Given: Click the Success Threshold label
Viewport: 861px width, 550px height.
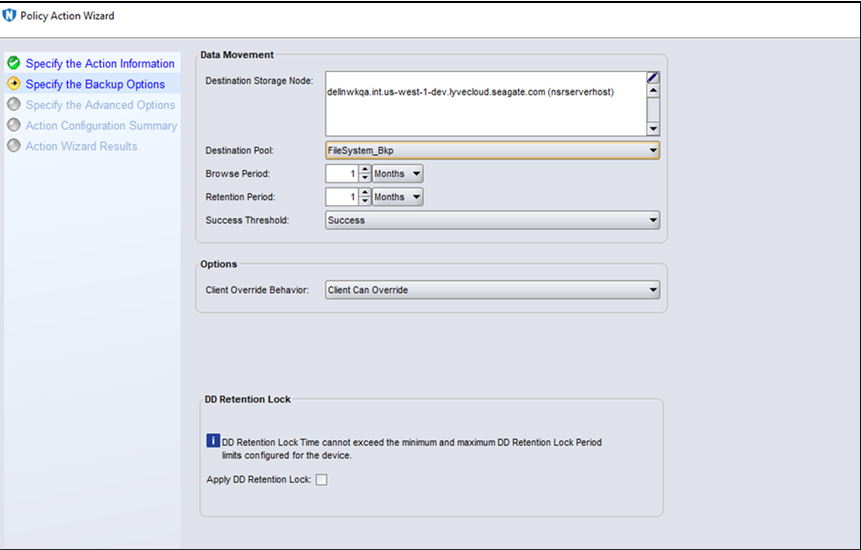Looking at the screenshot, I should pos(247,220).
